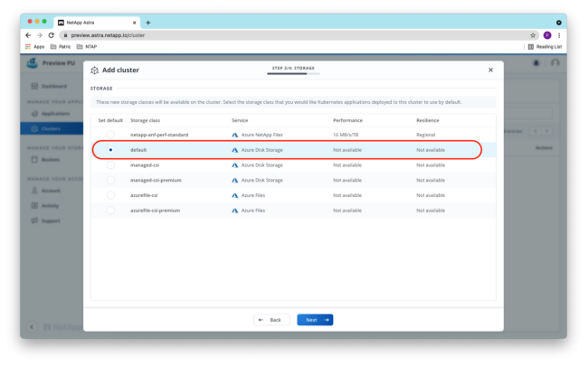Select radio button for netapp-anf-perf-standard
This screenshot has width=588, height=366.
110,135
